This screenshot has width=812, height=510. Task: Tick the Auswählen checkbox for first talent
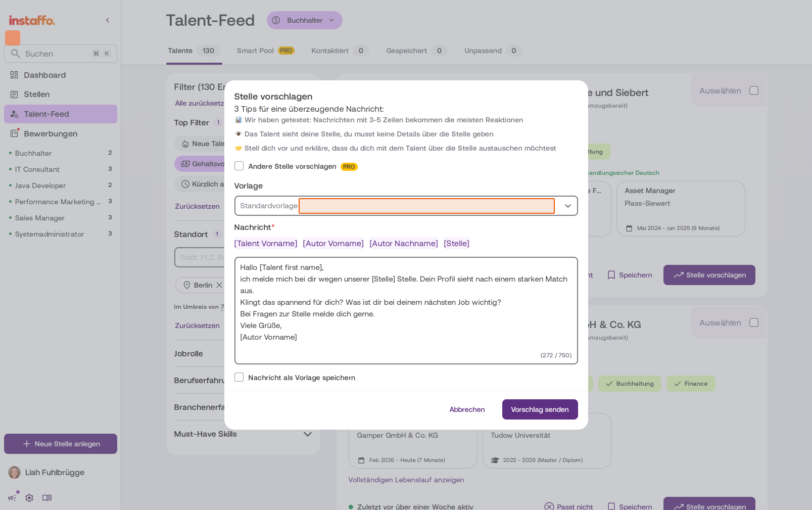tap(754, 90)
